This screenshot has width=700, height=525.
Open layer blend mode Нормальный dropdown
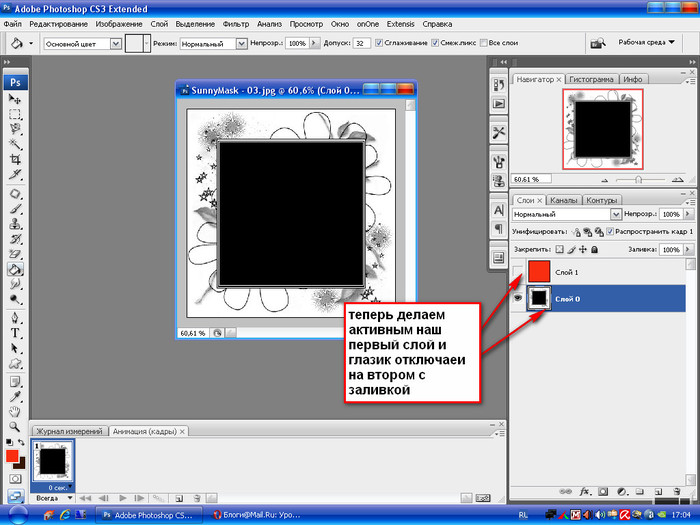coord(616,214)
